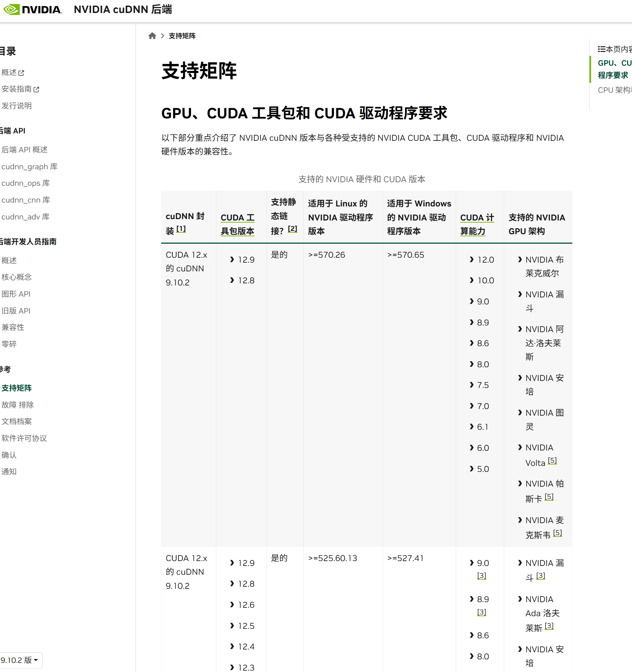Open 零碎 sidebar item
The width and height of the screenshot is (632, 672).
click(x=9, y=344)
